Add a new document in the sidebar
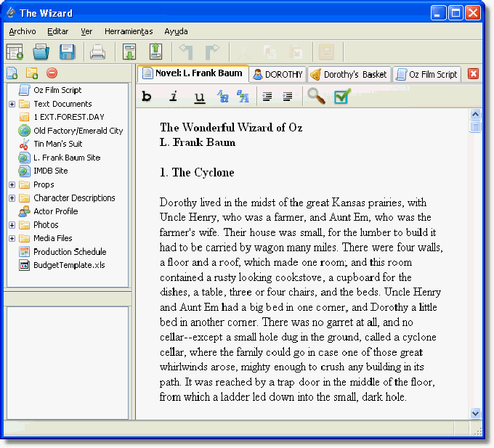This screenshot has width=494, height=448. pos(12,73)
